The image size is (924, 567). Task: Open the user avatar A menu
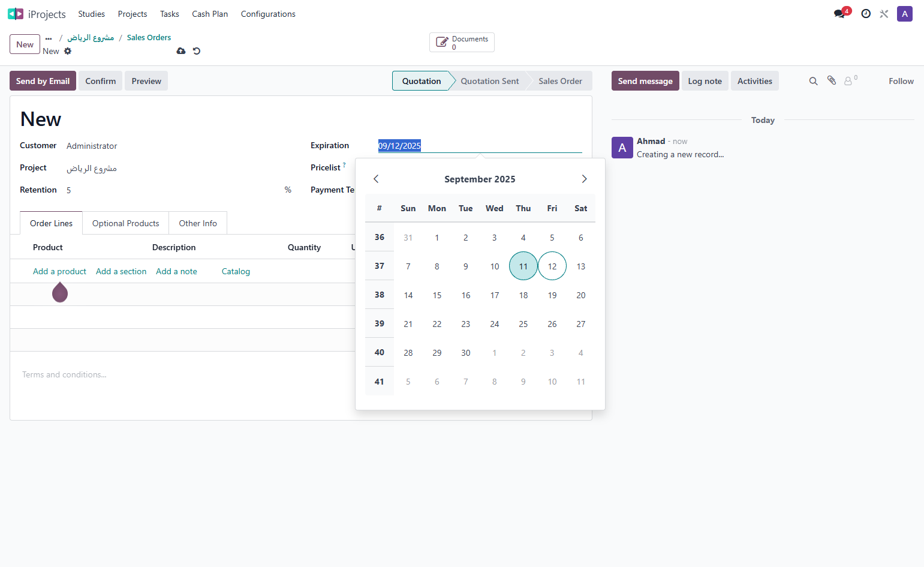pos(904,14)
